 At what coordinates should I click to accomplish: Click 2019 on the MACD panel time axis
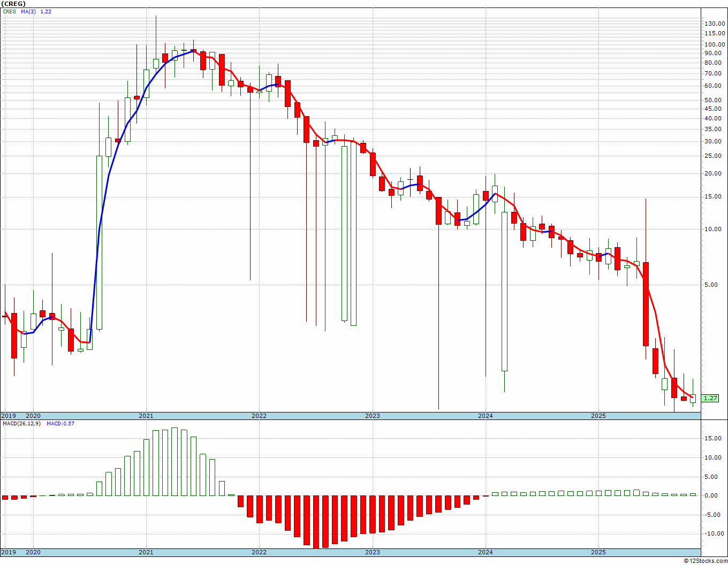[x=8, y=552]
